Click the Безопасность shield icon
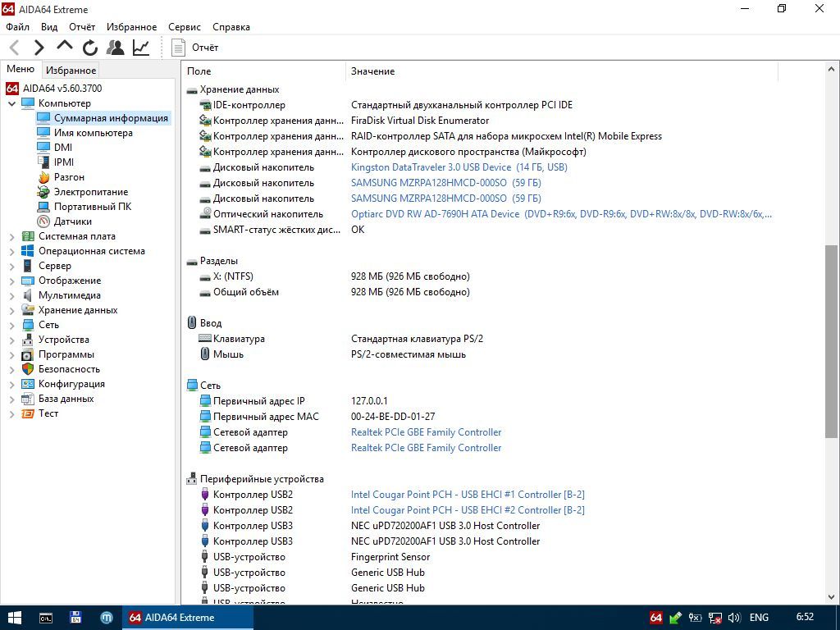Screen dimensions: 840x630 coord(28,369)
